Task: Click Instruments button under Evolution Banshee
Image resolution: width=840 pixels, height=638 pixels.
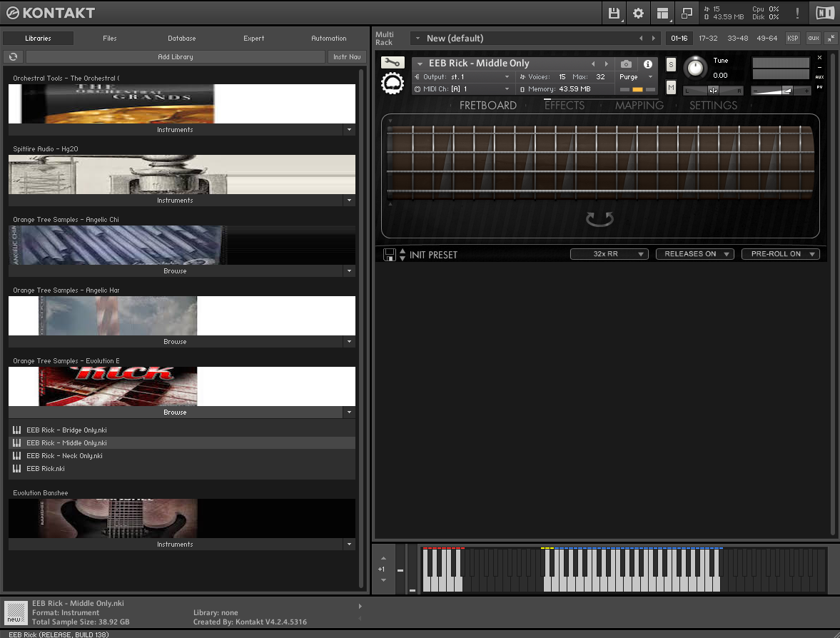Action: click(x=175, y=545)
